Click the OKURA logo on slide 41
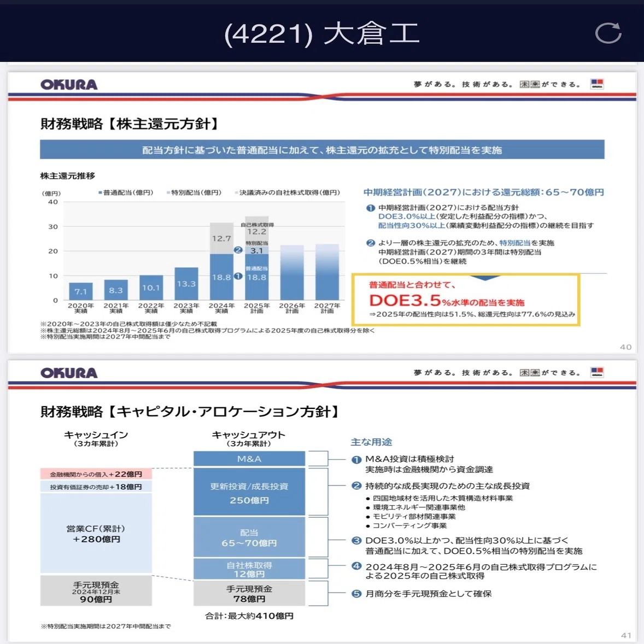 click(x=69, y=373)
